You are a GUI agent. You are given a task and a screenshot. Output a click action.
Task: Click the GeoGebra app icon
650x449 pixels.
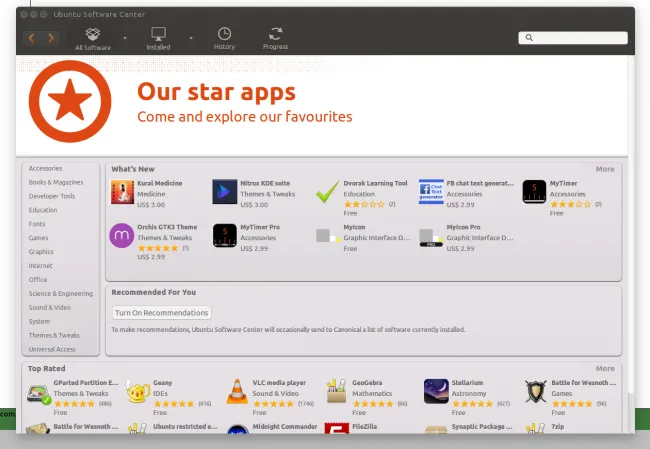(337, 391)
